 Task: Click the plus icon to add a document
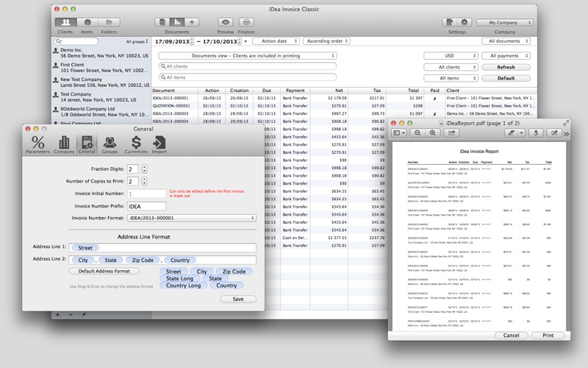point(192,23)
